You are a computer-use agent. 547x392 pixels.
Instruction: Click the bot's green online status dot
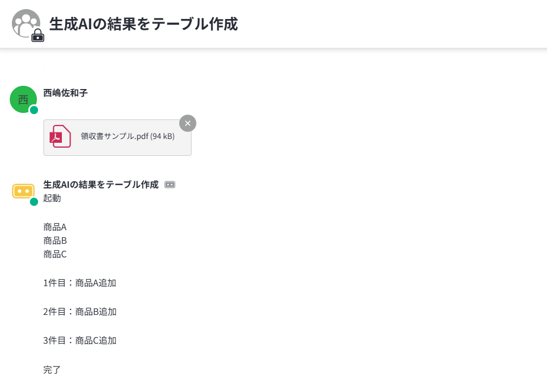[34, 202]
